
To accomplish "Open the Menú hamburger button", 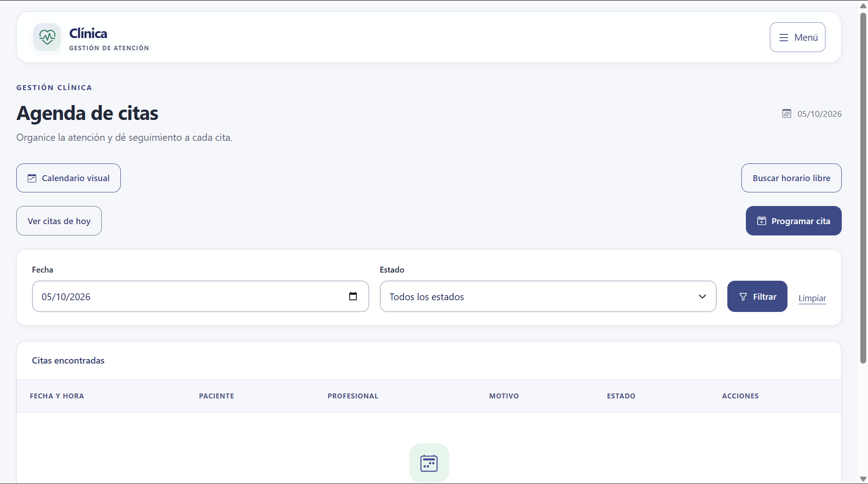I will (797, 37).
